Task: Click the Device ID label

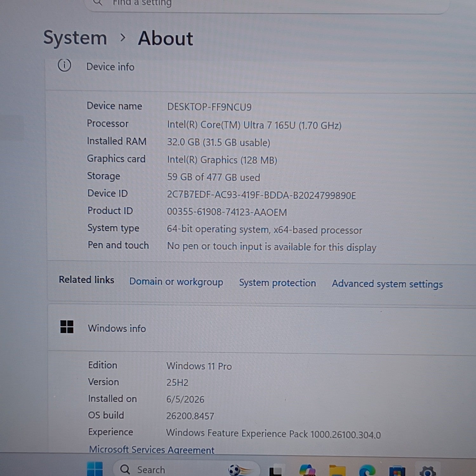Action: pos(108,193)
